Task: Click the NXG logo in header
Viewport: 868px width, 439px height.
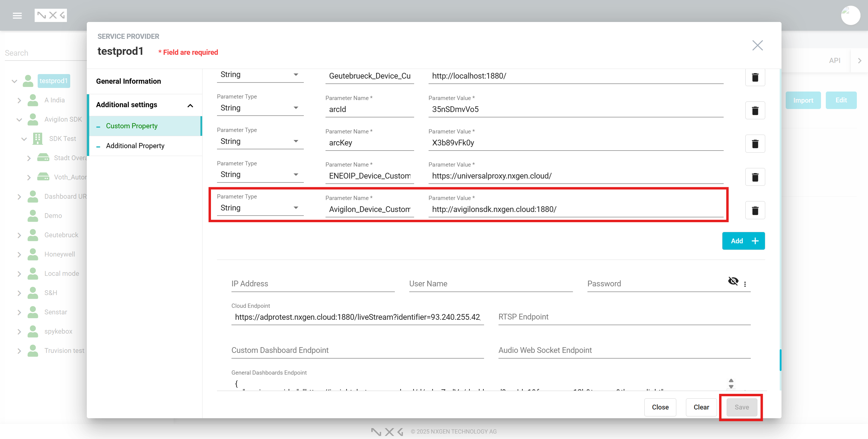Action: point(51,15)
